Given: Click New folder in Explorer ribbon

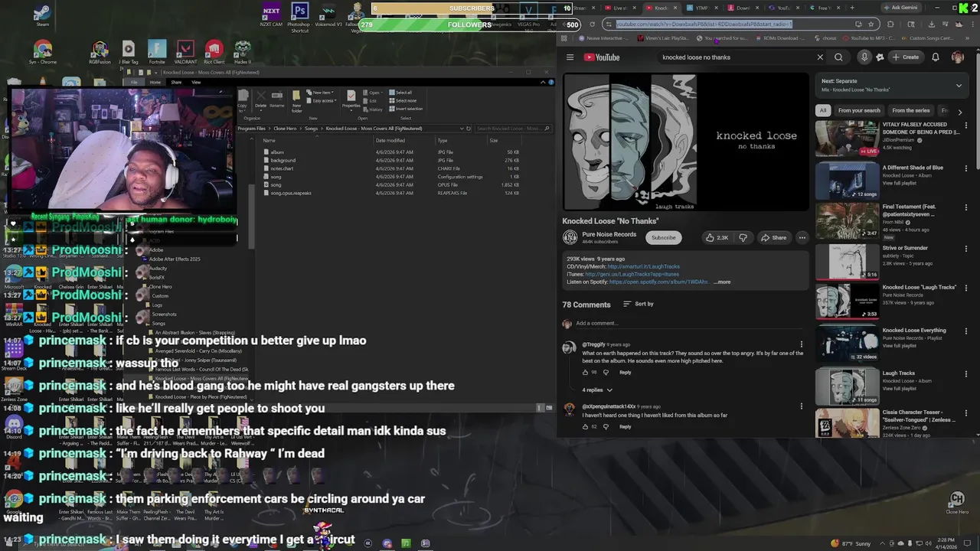Looking at the screenshot, I should click(296, 100).
